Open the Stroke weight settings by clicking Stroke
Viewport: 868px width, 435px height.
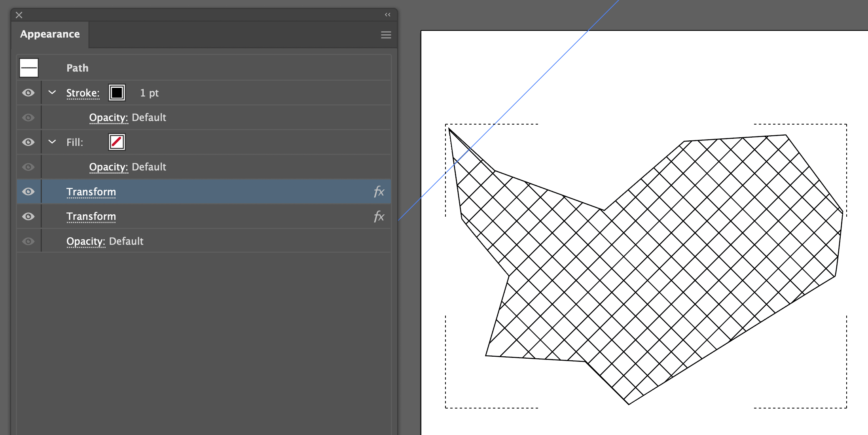[x=83, y=93]
